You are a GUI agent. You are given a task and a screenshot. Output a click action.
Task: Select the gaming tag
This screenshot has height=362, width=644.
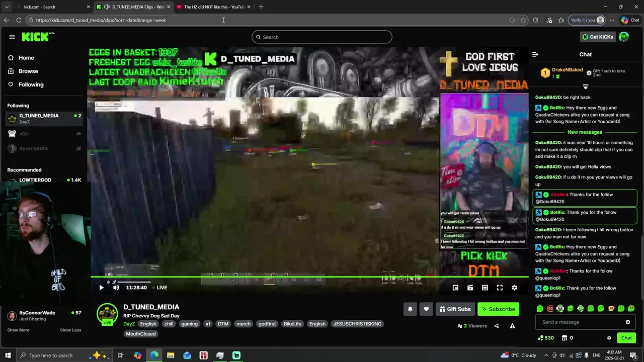pos(189,324)
